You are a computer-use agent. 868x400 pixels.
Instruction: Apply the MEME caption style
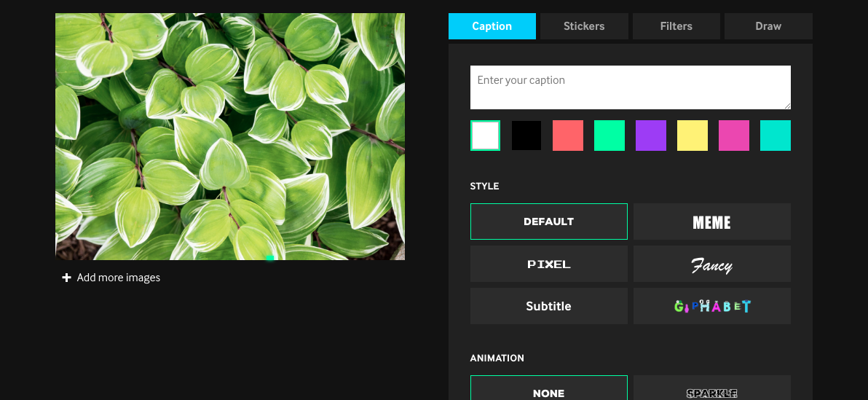711,221
